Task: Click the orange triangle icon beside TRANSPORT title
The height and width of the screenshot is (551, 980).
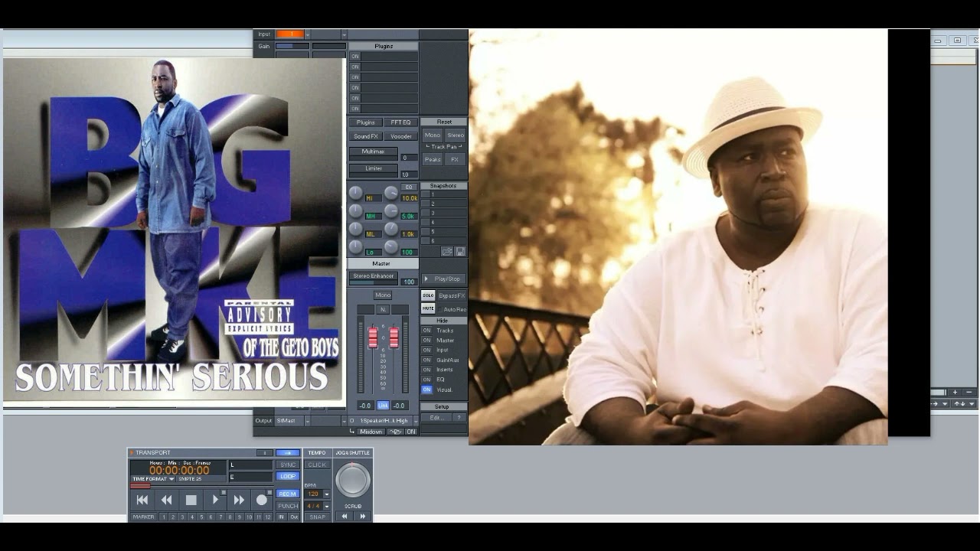Action: pos(132,452)
